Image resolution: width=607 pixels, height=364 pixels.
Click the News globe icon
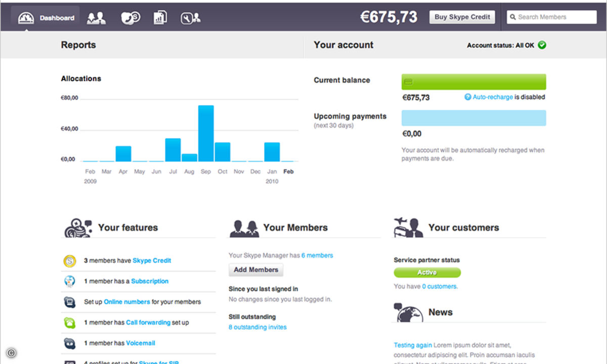tap(409, 312)
